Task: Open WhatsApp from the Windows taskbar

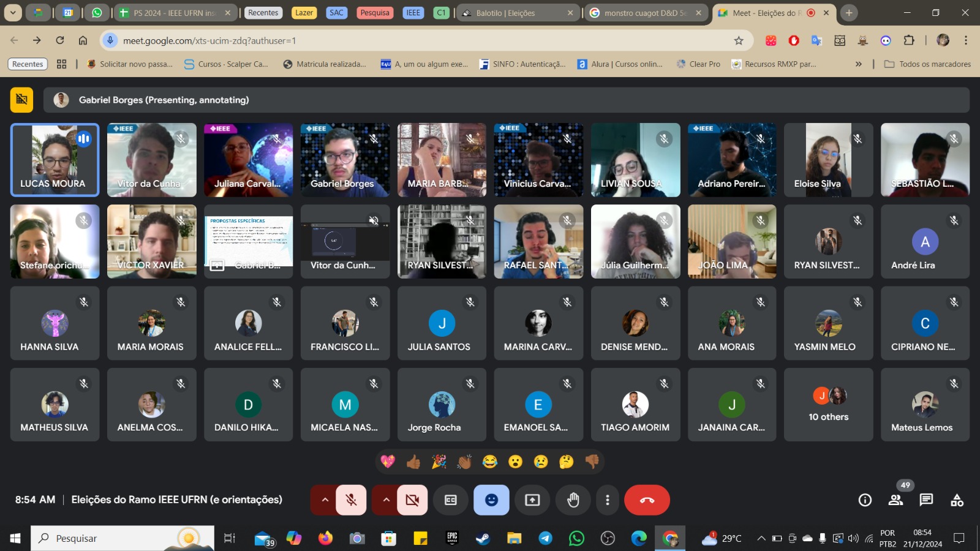Action: click(576, 538)
